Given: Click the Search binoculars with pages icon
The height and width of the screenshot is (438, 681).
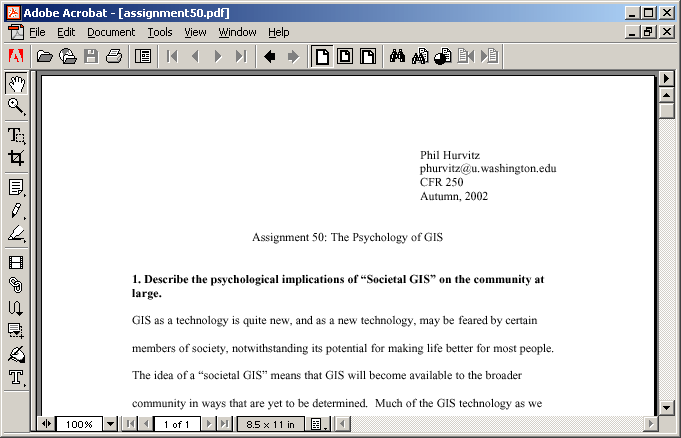Looking at the screenshot, I should [420, 56].
